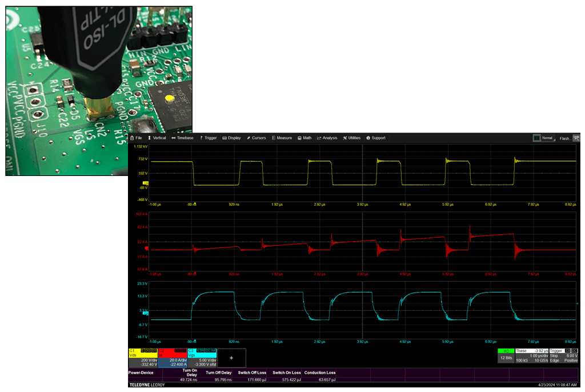The height and width of the screenshot is (392, 585).
Task: Open the Measure menu
Action: [x=282, y=138]
